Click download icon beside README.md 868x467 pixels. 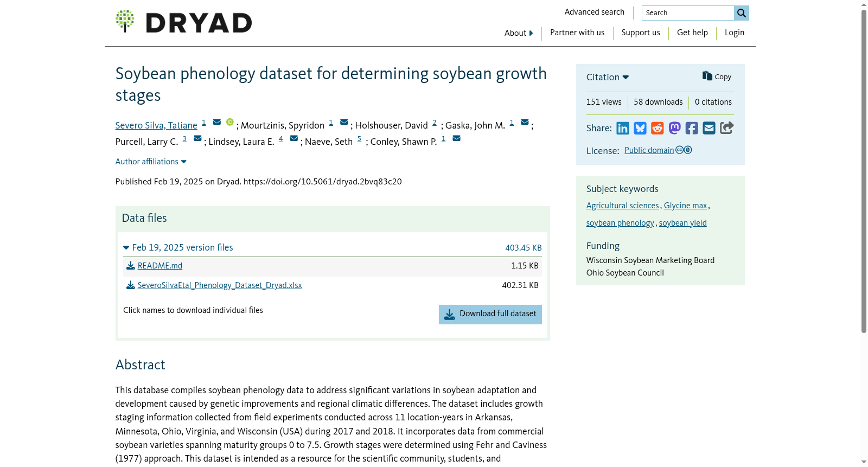tap(130, 266)
